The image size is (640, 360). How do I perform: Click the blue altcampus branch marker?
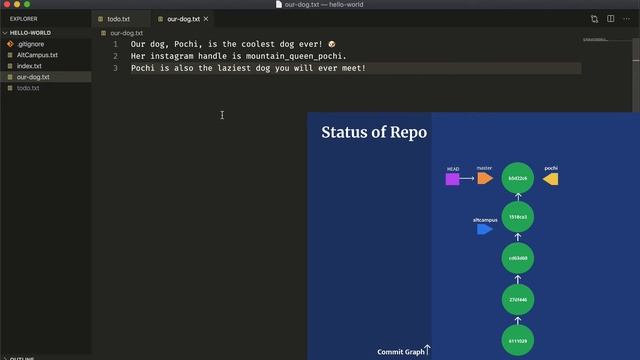coord(484,229)
